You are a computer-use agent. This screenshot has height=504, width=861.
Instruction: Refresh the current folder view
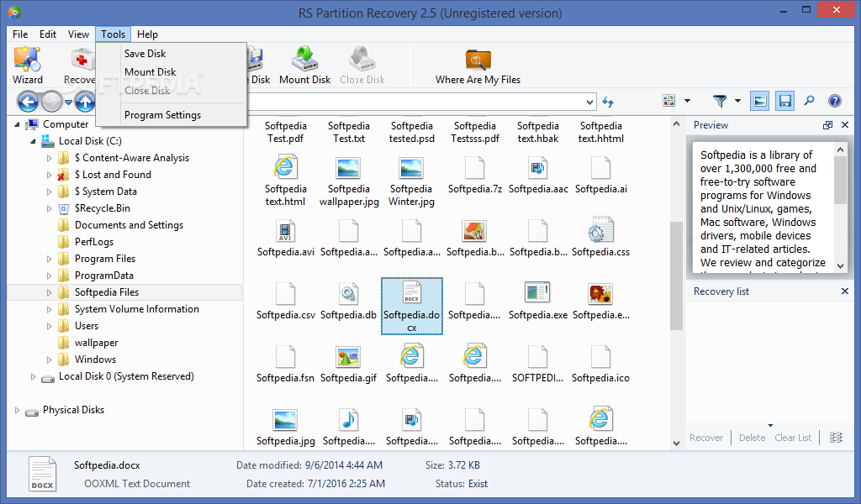click(608, 102)
